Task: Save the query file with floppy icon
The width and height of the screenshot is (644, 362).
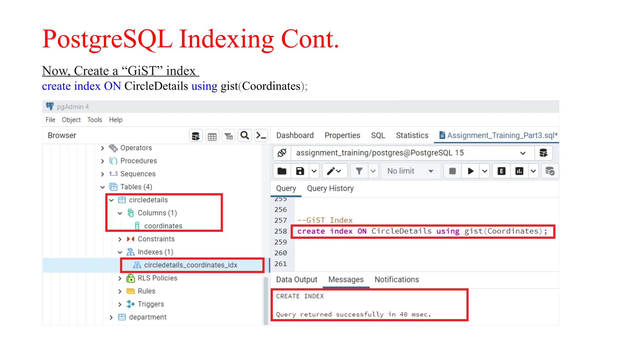Action: [x=300, y=171]
